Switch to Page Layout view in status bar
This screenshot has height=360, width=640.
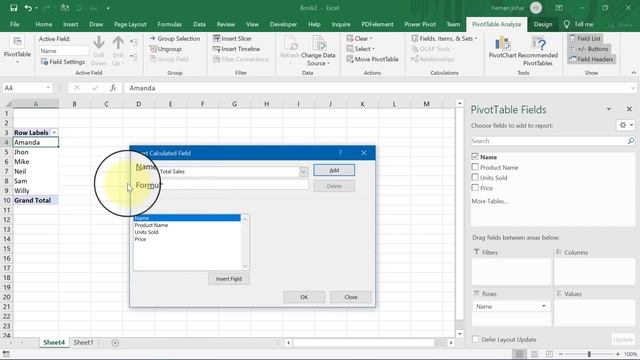(x=534, y=354)
